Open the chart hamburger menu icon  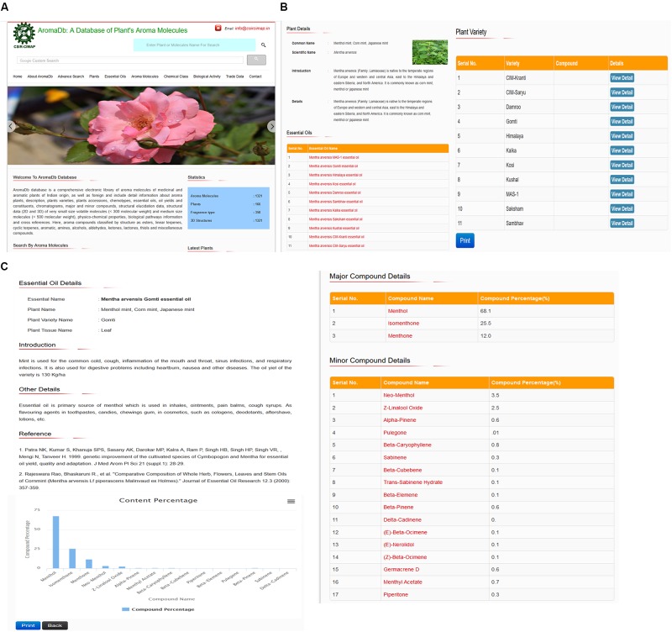[x=291, y=500]
